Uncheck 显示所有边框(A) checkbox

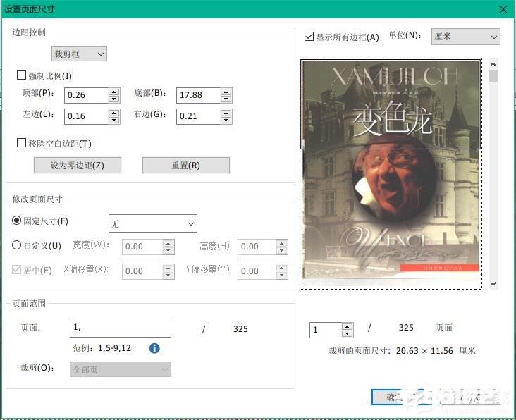click(x=309, y=36)
